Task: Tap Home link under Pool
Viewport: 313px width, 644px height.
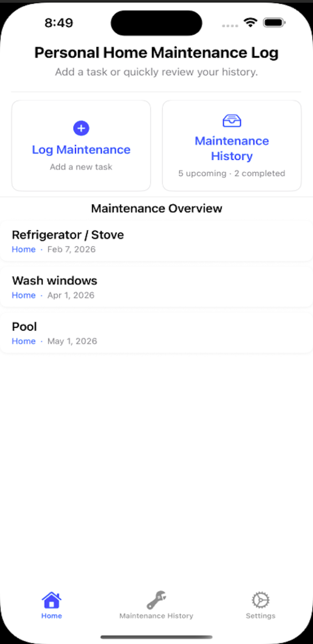Action: pos(24,342)
